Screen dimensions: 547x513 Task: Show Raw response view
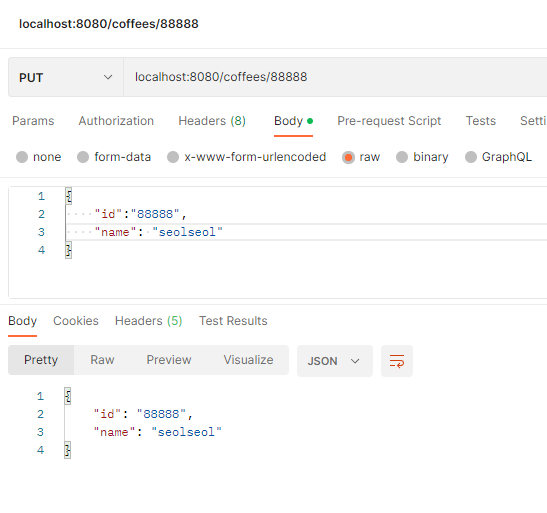click(102, 360)
